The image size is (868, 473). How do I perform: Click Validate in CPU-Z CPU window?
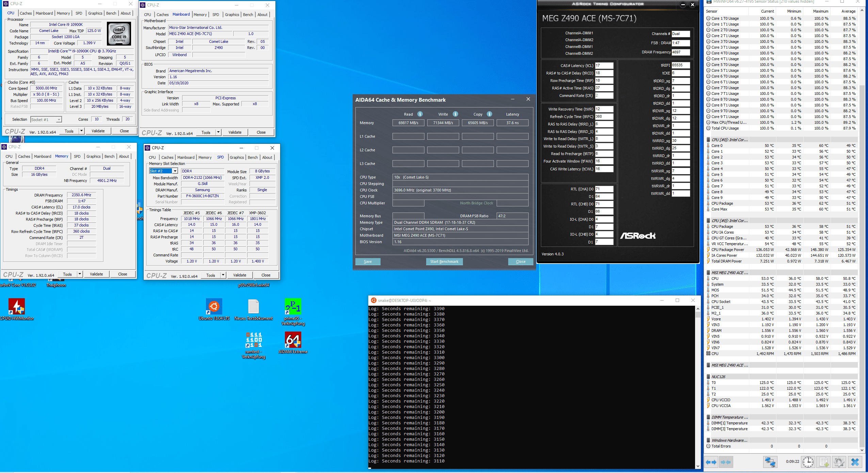98,131
